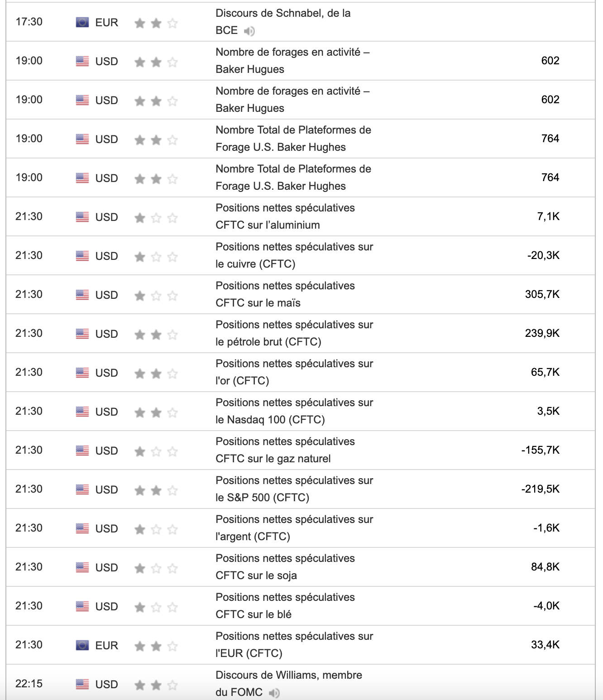Click US flag on Williams FOMC row

(82, 684)
